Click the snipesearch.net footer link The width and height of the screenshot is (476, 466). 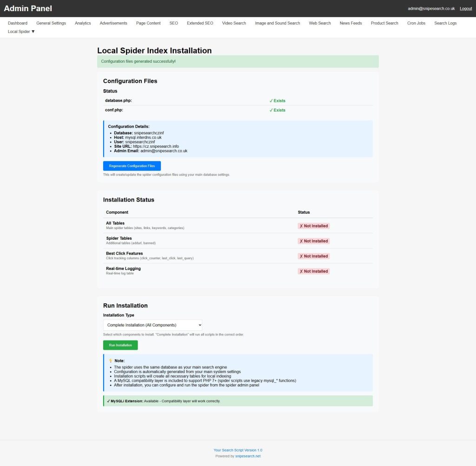(248, 456)
